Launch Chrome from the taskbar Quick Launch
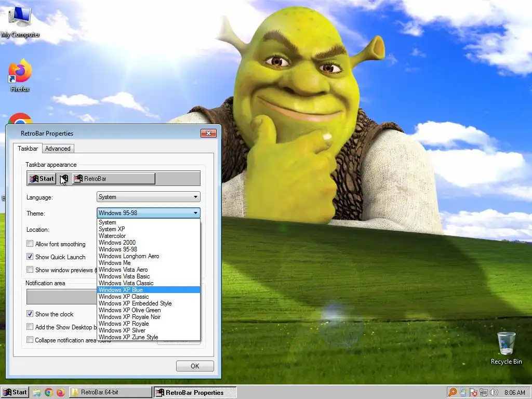The image size is (532, 399). pos(49,393)
